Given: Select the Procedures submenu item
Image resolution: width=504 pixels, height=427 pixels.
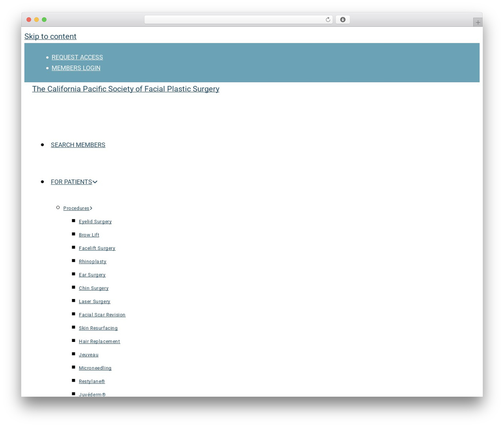Looking at the screenshot, I should tap(76, 208).
